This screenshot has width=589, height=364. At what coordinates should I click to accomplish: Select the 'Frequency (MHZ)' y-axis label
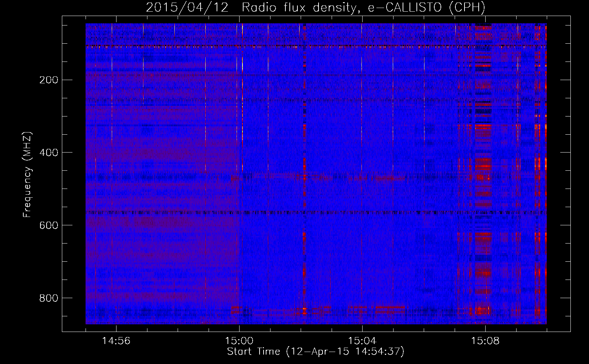[x=27, y=174]
